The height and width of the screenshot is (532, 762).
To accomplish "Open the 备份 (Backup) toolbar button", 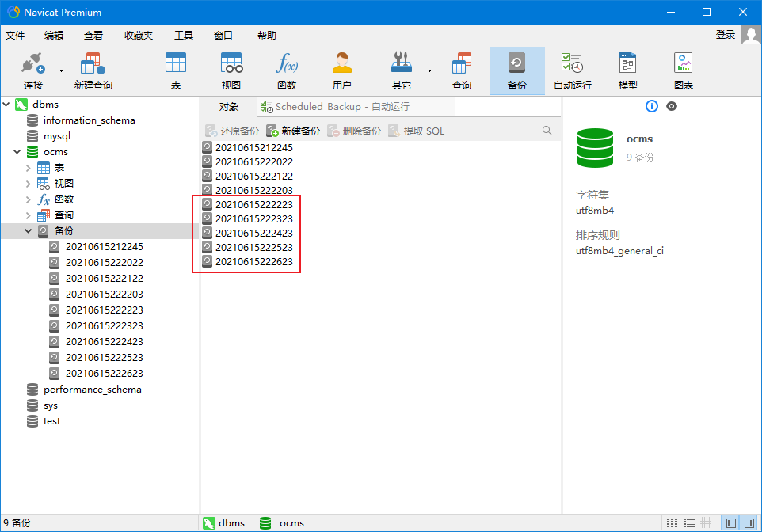I will click(x=516, y=70).
